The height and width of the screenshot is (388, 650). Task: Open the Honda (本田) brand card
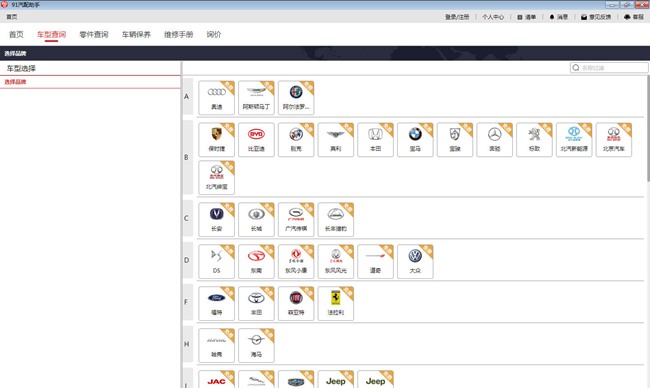click(x=376, y=140)
